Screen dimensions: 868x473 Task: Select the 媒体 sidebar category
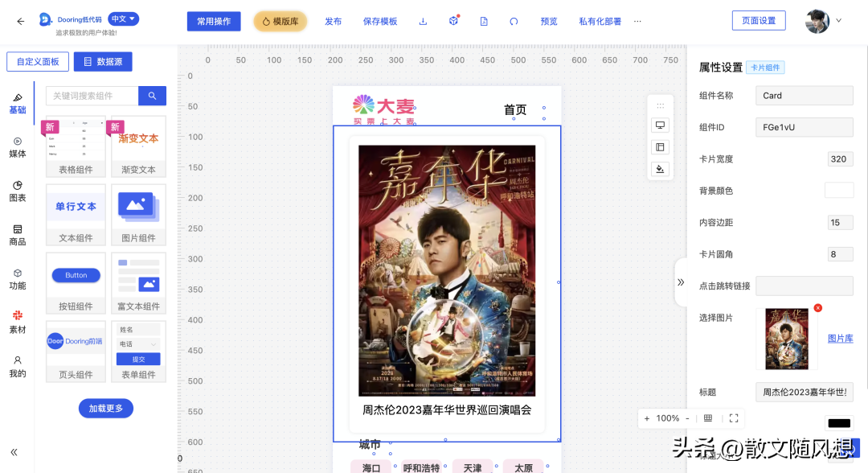(x=17, y=148)
